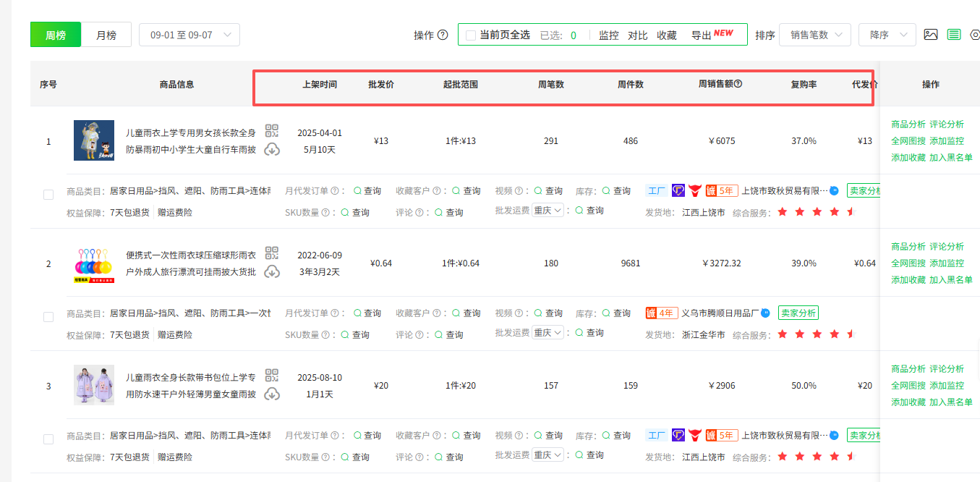This screenshot has width=980, height=482.
Task: Switch to the 月榜 tab
Action: point(106,35)
